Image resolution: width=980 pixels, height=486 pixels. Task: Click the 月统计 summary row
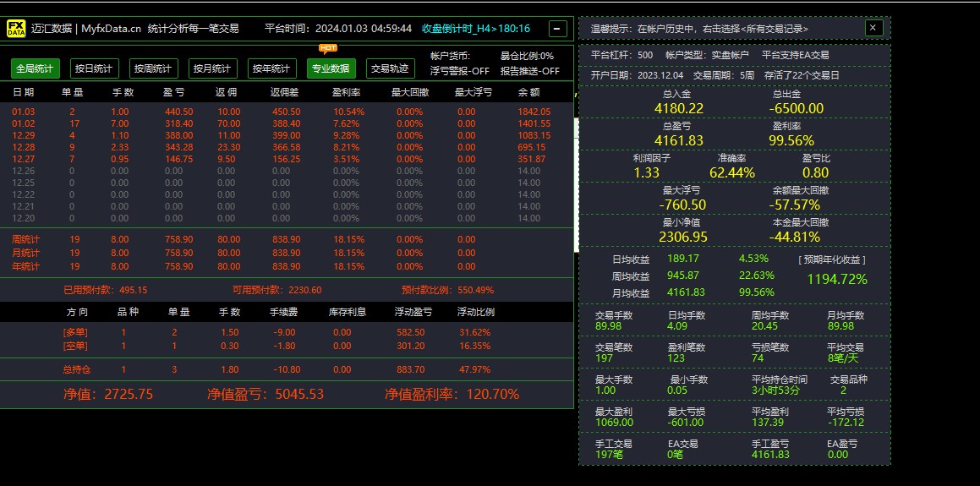pos(287,253)
